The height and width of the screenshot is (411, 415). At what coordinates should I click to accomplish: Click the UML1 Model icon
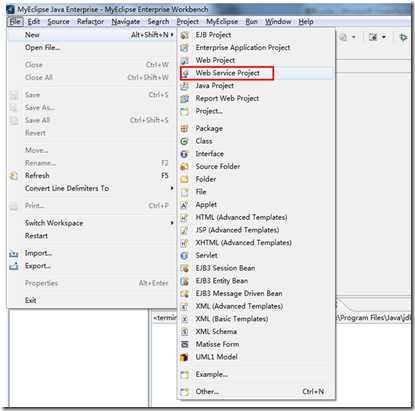[x=184, y=357]
